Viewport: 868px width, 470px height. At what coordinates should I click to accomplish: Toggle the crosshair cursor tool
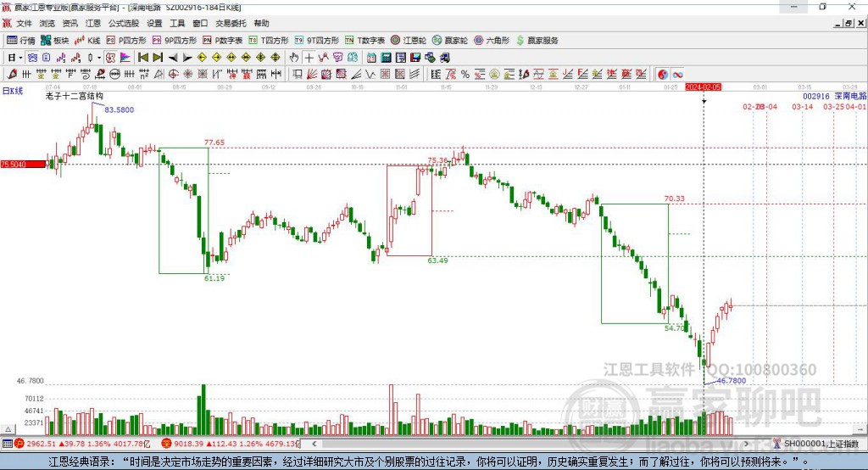coord(309,58)
